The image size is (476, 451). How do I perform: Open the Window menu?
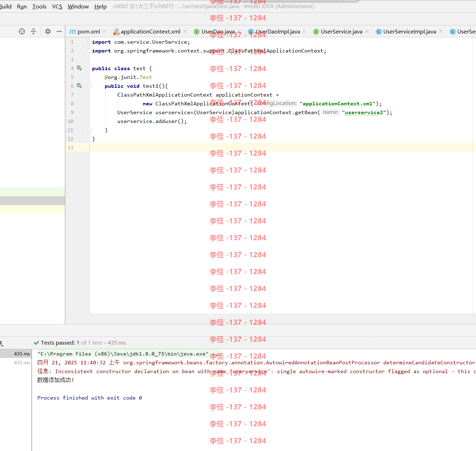pyautogui.click(x=78, y=6)
